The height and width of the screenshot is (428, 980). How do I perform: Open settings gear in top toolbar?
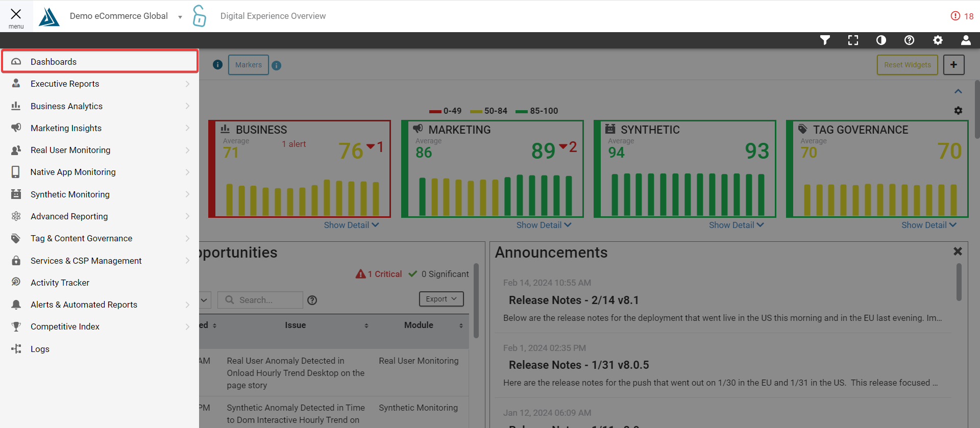(938, 40)
